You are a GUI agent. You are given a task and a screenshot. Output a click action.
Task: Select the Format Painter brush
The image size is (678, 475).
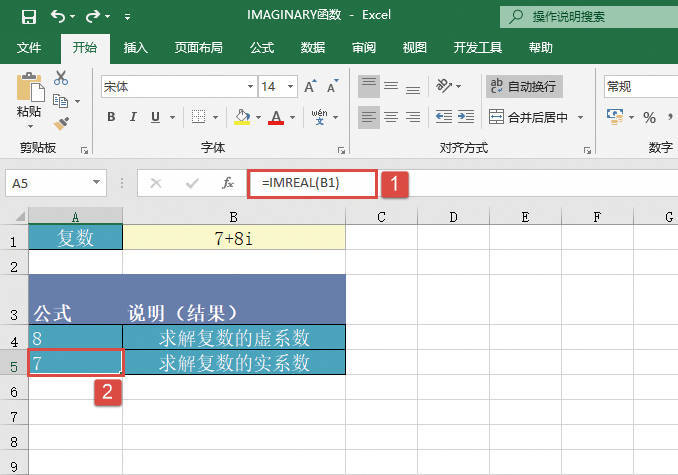click(61, 123)
